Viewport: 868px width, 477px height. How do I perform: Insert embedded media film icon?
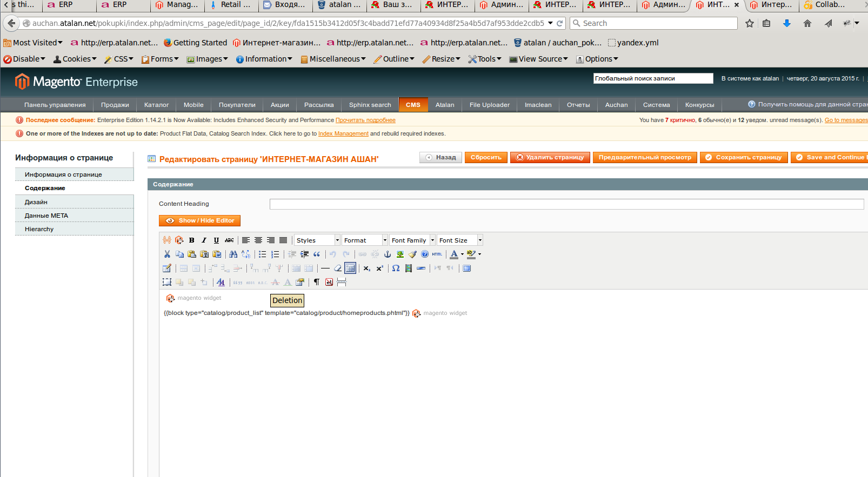(x=409, y=268)
